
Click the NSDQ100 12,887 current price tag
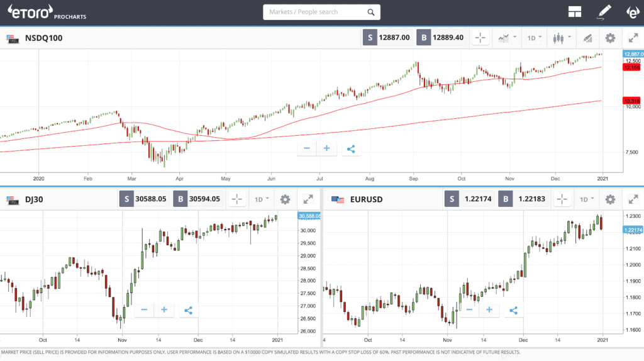(633, 54)
